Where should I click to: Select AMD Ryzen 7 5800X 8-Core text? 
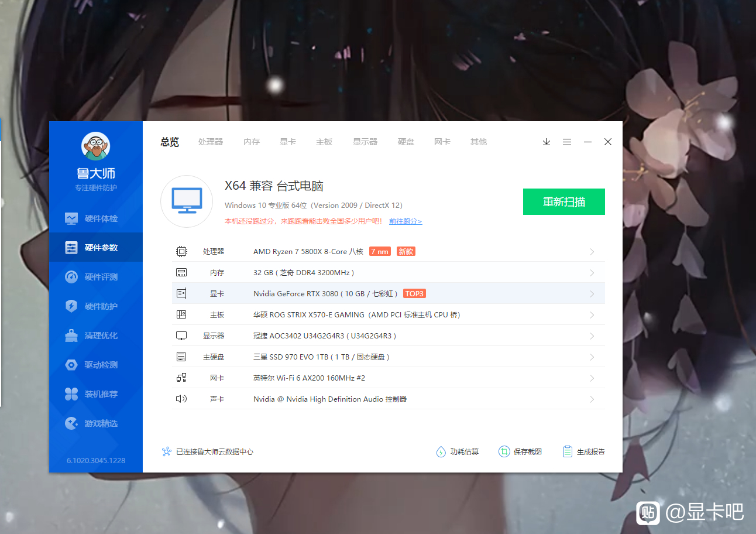[308, 251]
